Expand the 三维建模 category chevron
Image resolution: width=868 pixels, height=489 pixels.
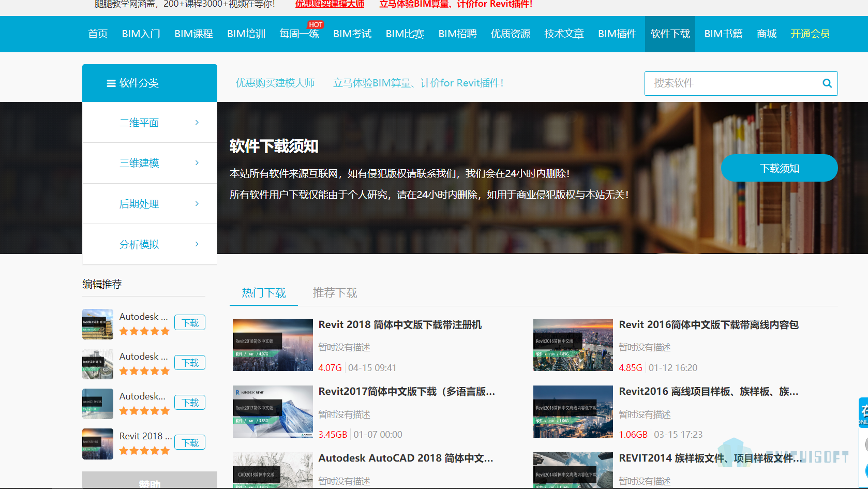(x=197, y=163)
